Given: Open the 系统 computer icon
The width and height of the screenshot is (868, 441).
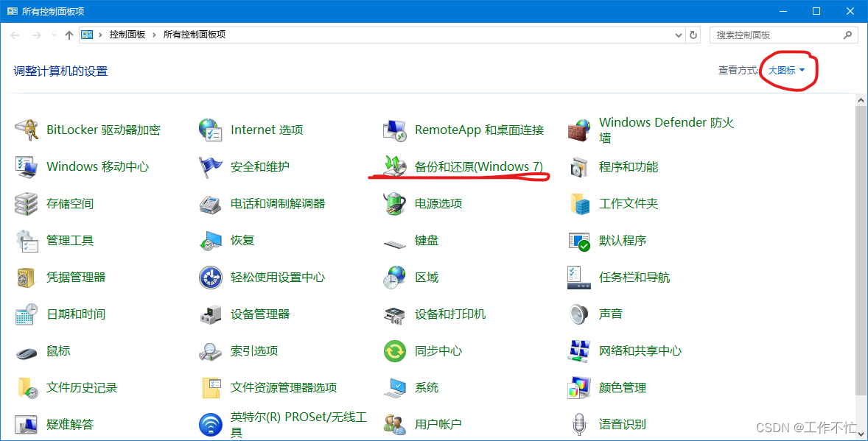Looking at the screenshot, I should pyautogui.click(x=395, y=388).
